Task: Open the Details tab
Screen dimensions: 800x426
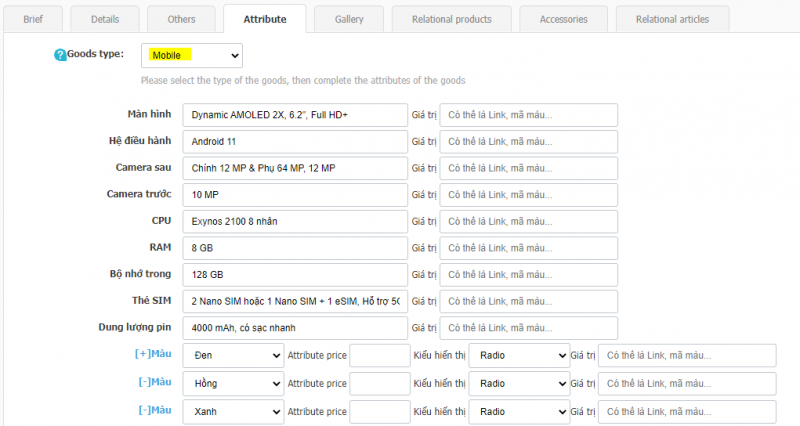Action: pos(105,19)
